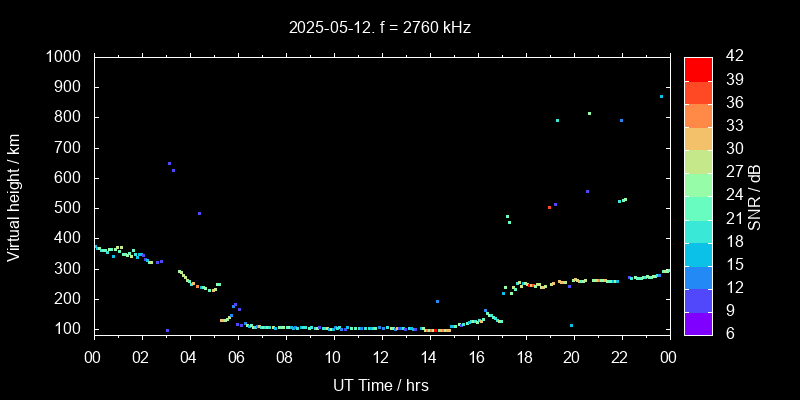Click the red data point near 500 km
Viewport: 800px width, 400px height.
tap(549, 207)
